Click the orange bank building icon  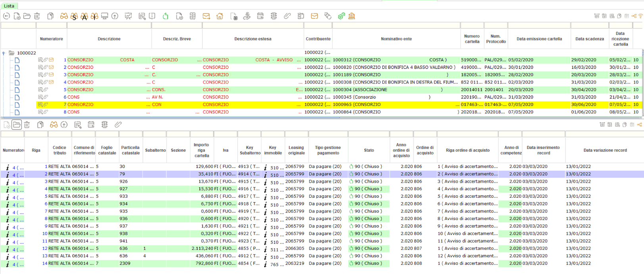pyautogui.click(x=352, y=16)
